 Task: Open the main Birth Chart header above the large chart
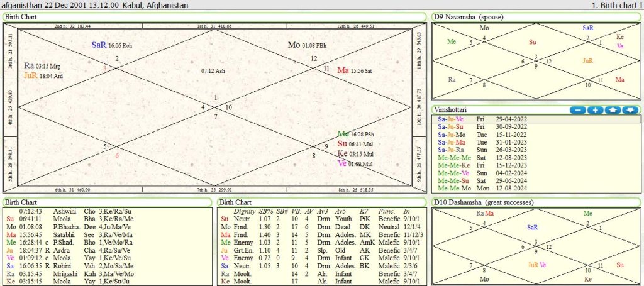(21, 17)
